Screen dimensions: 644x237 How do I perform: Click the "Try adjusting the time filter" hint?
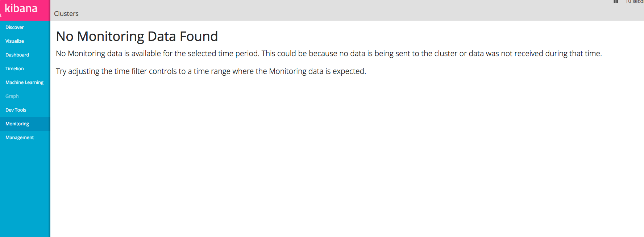click(x=211, y=71)
